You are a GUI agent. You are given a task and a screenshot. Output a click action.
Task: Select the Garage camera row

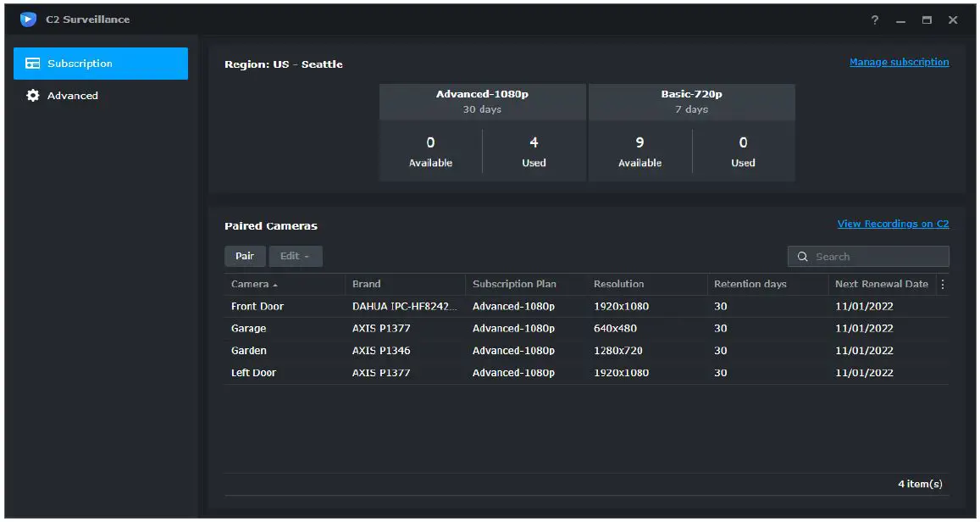coord(248,329)
